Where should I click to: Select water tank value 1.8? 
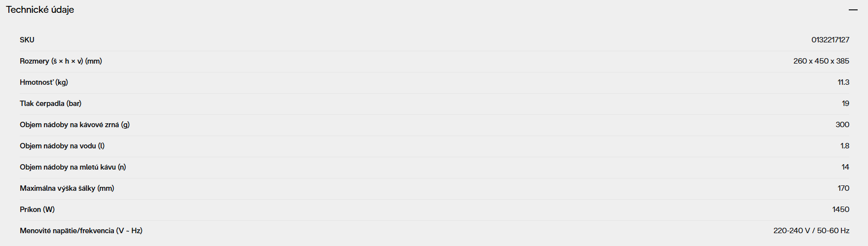pyautogui.click(x=845, y=146)
